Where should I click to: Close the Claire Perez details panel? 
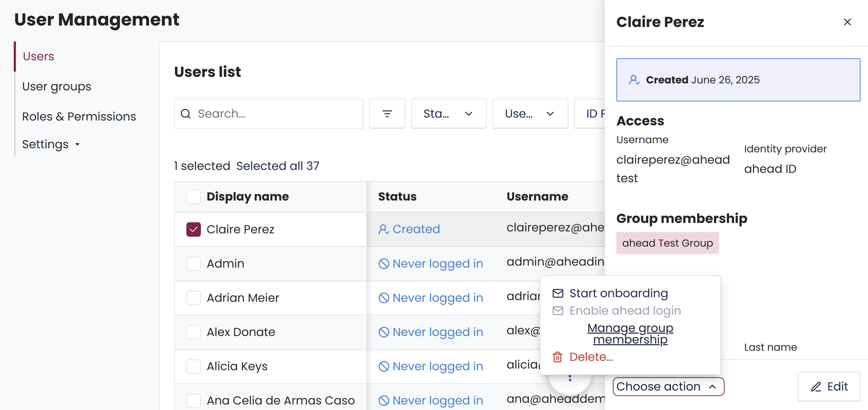[x=847, y=22]
